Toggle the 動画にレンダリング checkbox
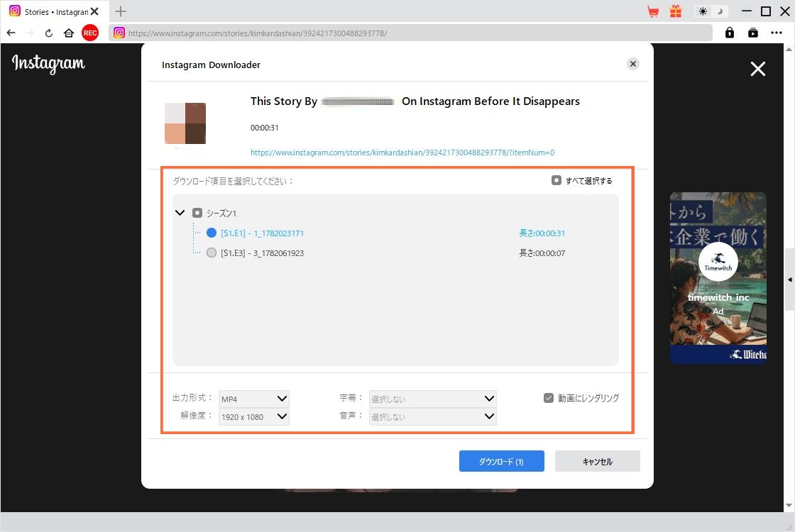Image resolution: width=795 pixels, height=532 pixels. pyautogui.click(x=549, y=398)
